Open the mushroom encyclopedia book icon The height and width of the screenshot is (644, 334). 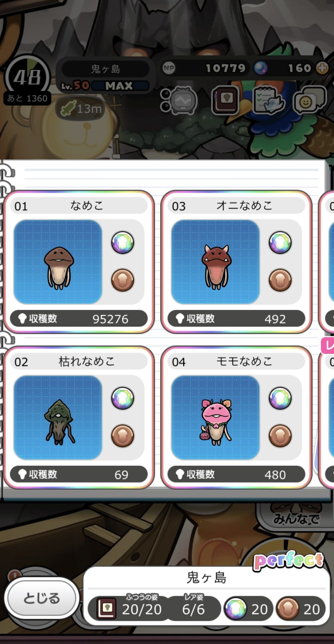tap(226, 100)
